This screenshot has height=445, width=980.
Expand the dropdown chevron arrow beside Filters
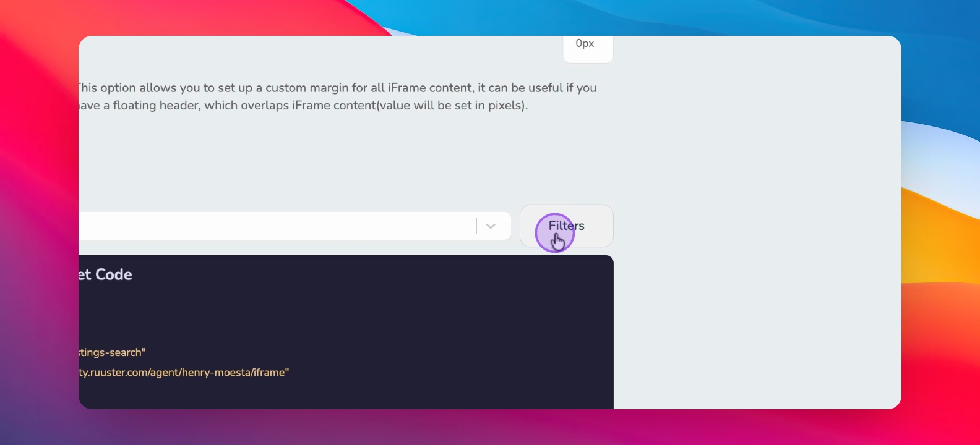click(x=491, y=226)
